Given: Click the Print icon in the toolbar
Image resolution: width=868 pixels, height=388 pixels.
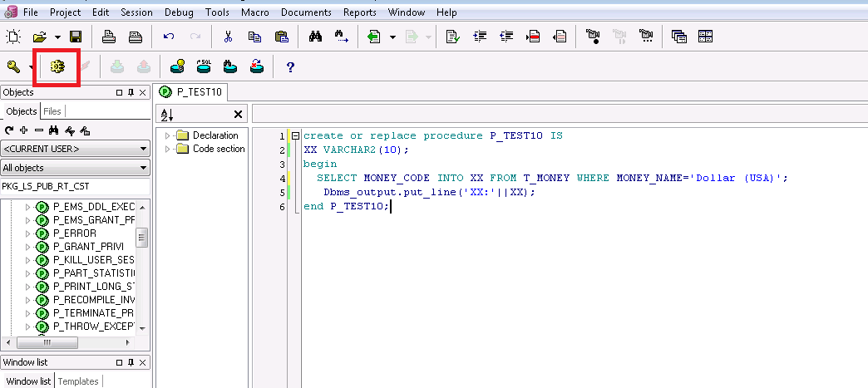Looking at the screenshot, I should coord(109,37).
